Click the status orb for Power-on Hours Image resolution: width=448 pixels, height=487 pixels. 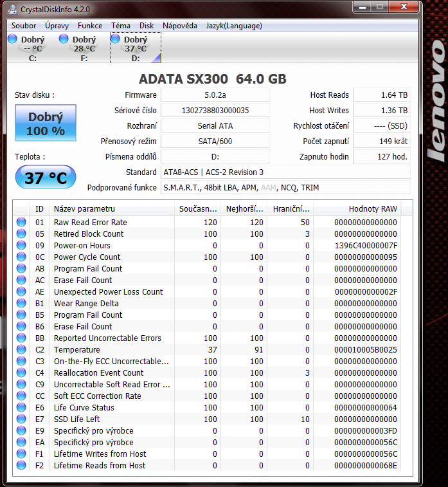pyautogui.click(x=21, y=246)
